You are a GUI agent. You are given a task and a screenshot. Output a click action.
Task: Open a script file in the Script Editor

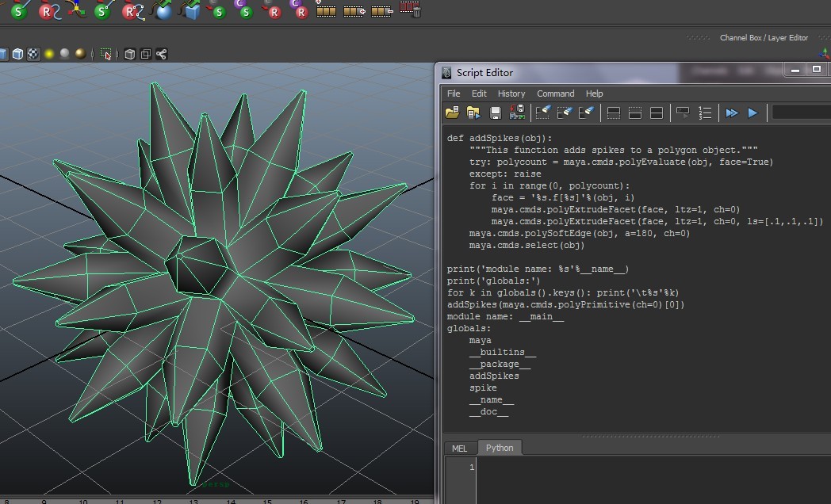coord(452,113)
